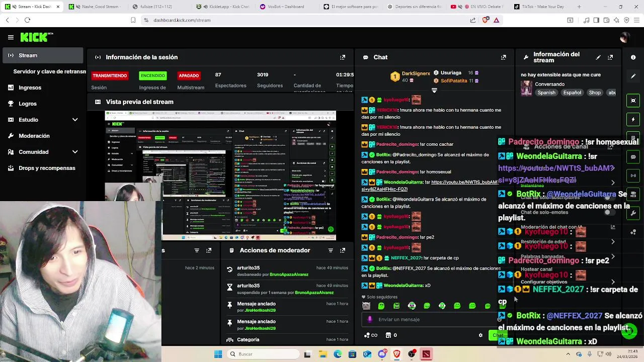This screenshot has height=362, width=644.
Task: Open the Configurar objetivos chevron
Action: tap(613, 282)
